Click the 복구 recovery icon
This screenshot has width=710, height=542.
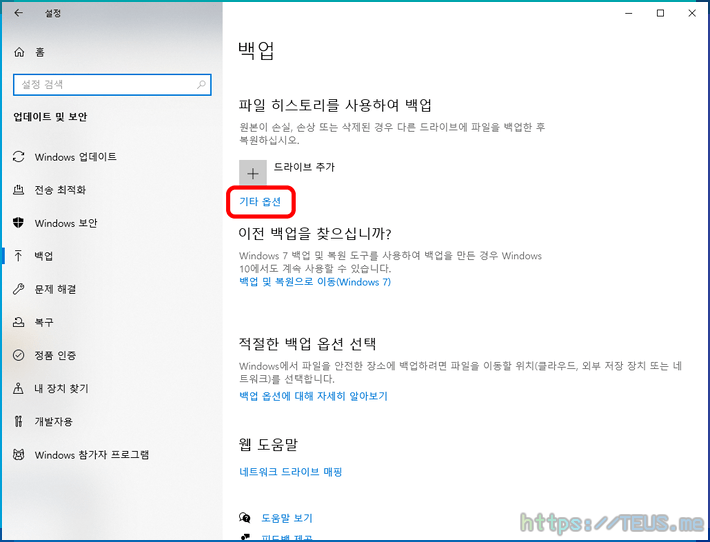(19, 322)
